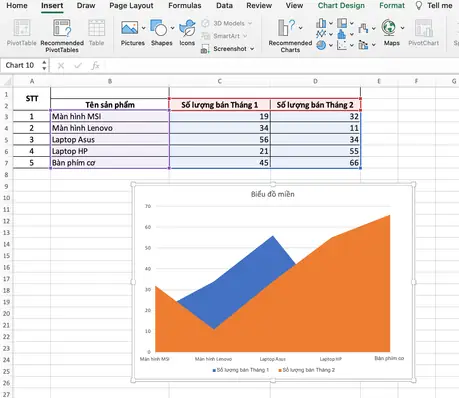Select the scatter chart icon

342,45
